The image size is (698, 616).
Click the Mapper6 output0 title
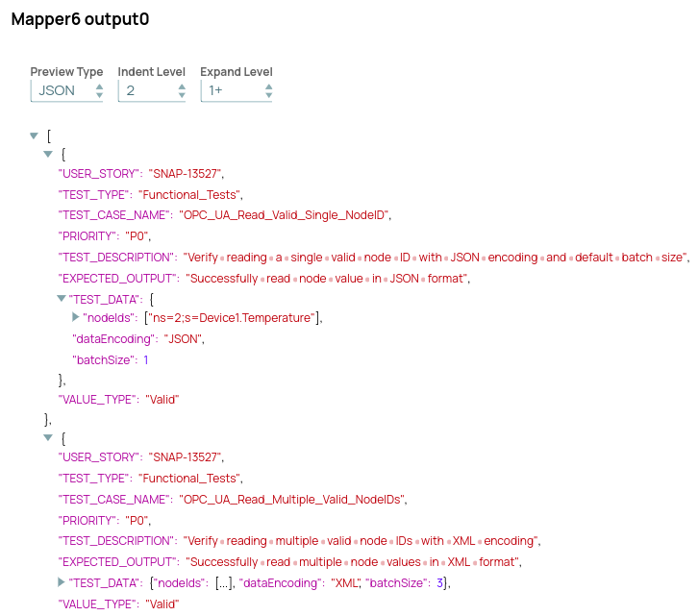click(80, 19)
